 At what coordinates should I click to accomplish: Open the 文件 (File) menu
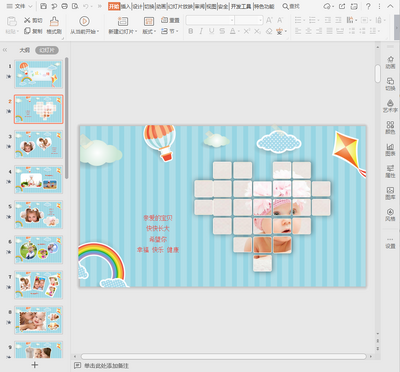pyautogui.click(x=19, y=6)
